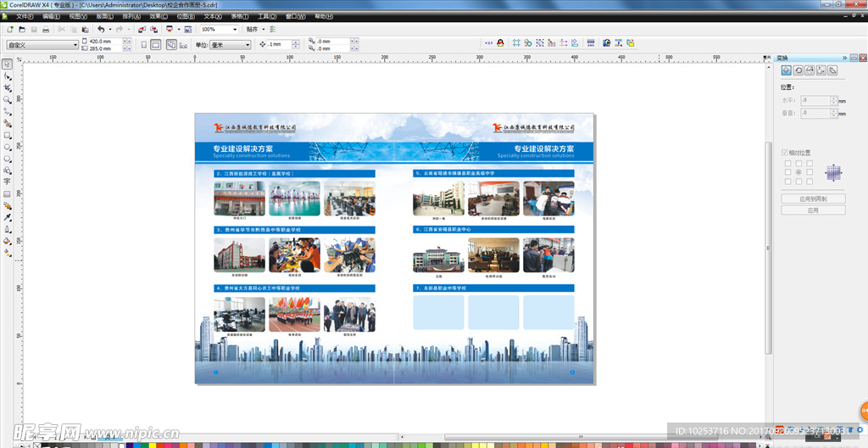Click the vertical scrollbar of canvas
Screen dimensions: 868x448
pos(768,247)
